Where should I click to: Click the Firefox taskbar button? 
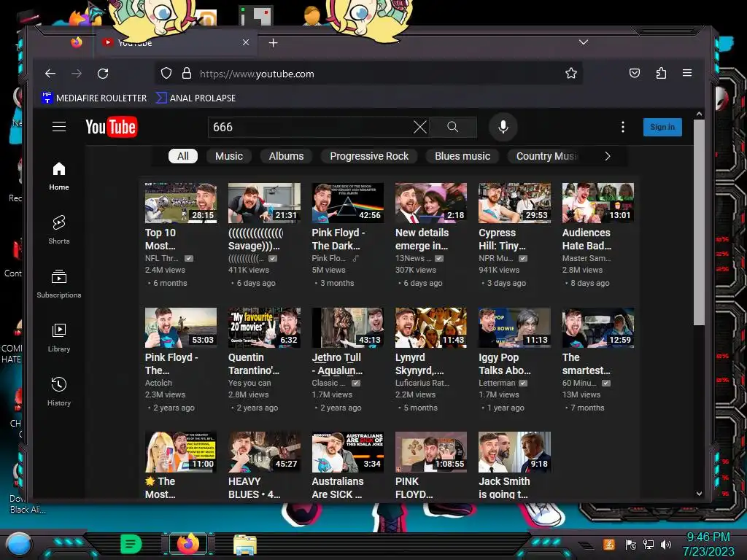click(188, 544)
